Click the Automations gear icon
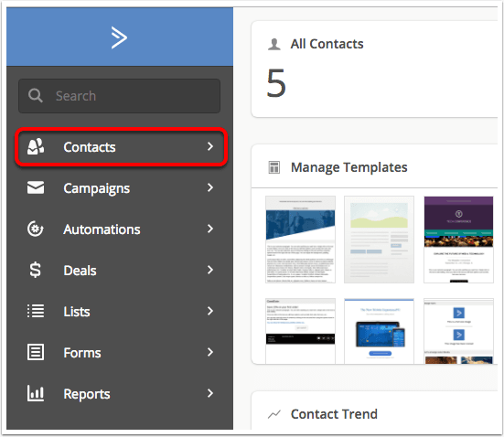The height and width of the screenshot is (437, 504). (36, 229)
